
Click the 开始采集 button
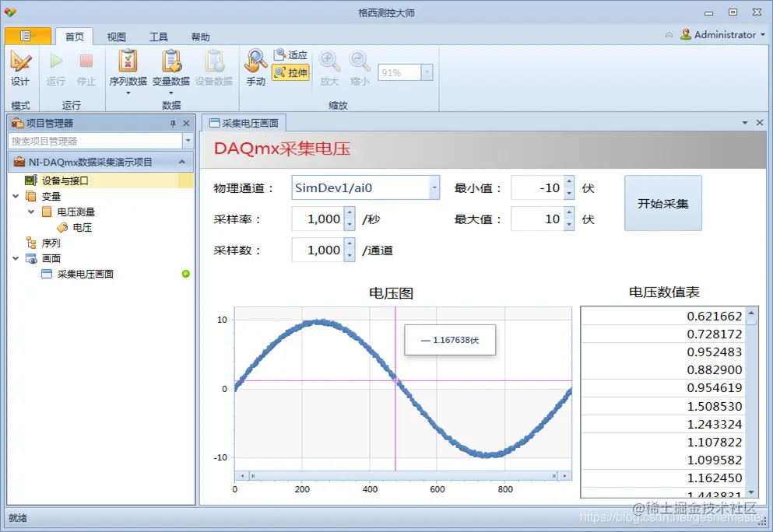tap(663, 203)
